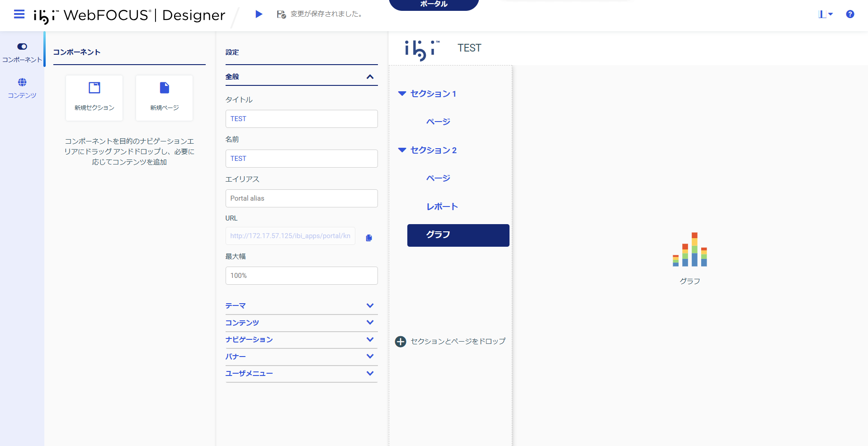The image size is (868, 446).
Task: Select the 新規ページ component card
Action: [x=164, y=98]
